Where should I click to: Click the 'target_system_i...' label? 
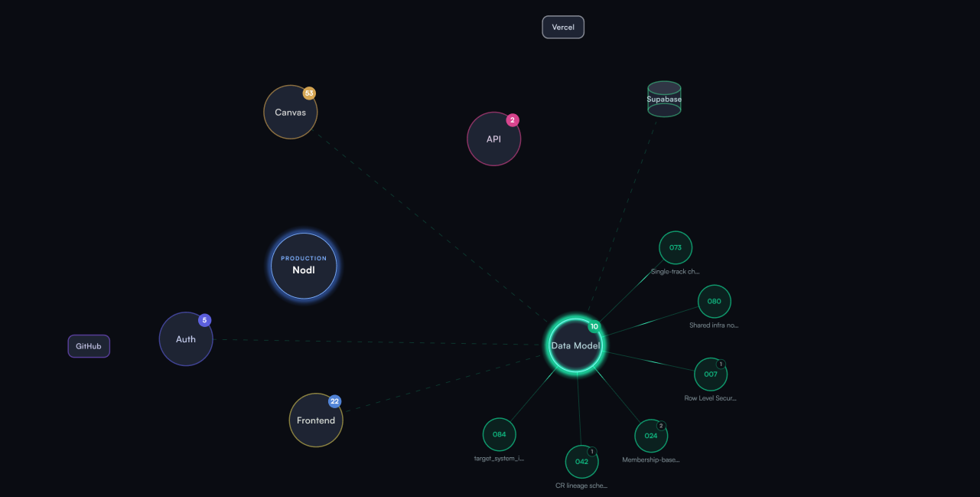(x=500, y=458)
